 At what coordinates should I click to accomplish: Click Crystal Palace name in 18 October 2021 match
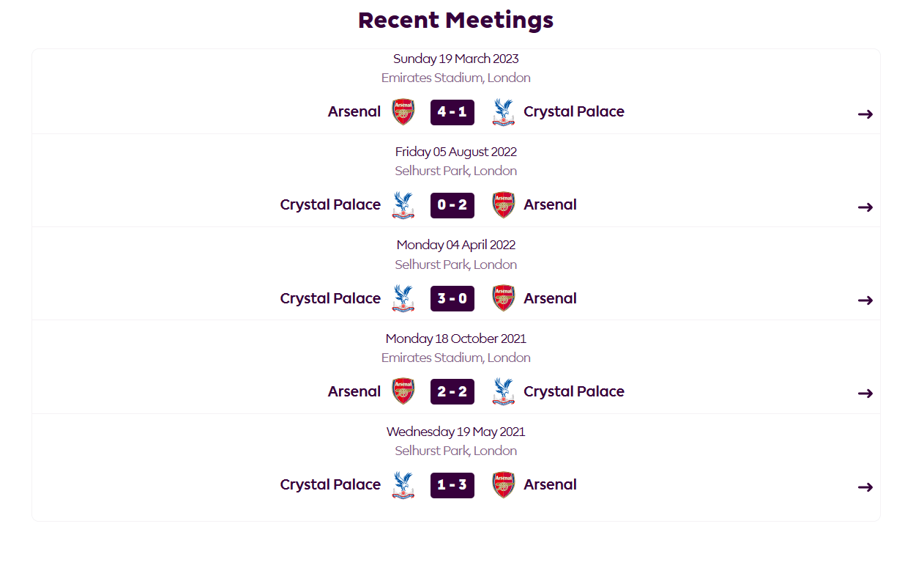click(574, 391)
